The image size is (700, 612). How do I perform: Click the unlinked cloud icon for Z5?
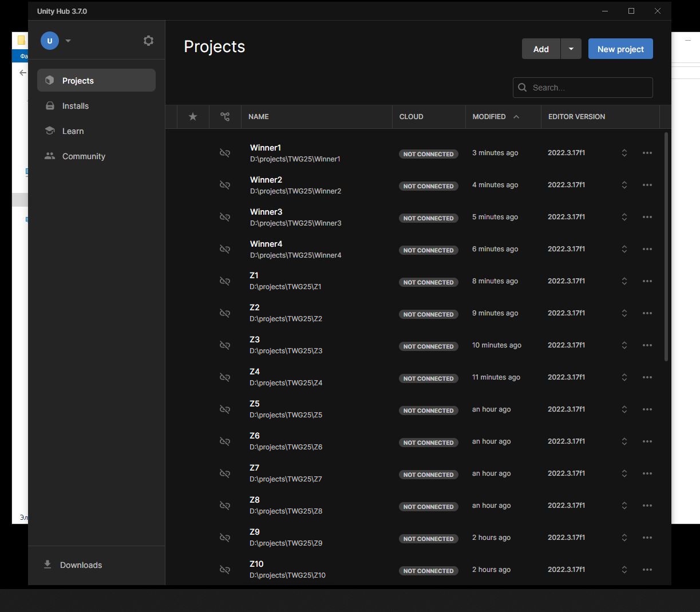[225, 409]
